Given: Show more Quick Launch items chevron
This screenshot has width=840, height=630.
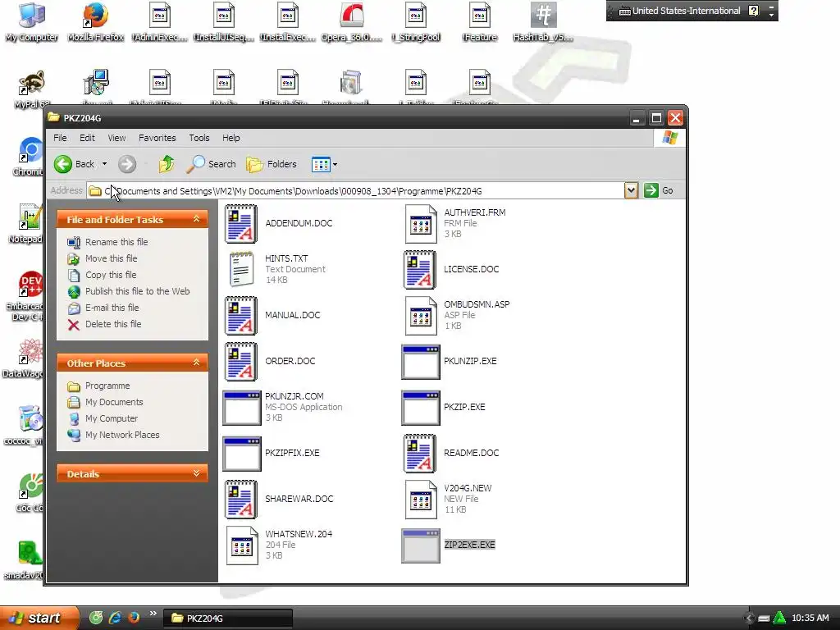Looking at the screenshot, I should click(x=153, y=614).
